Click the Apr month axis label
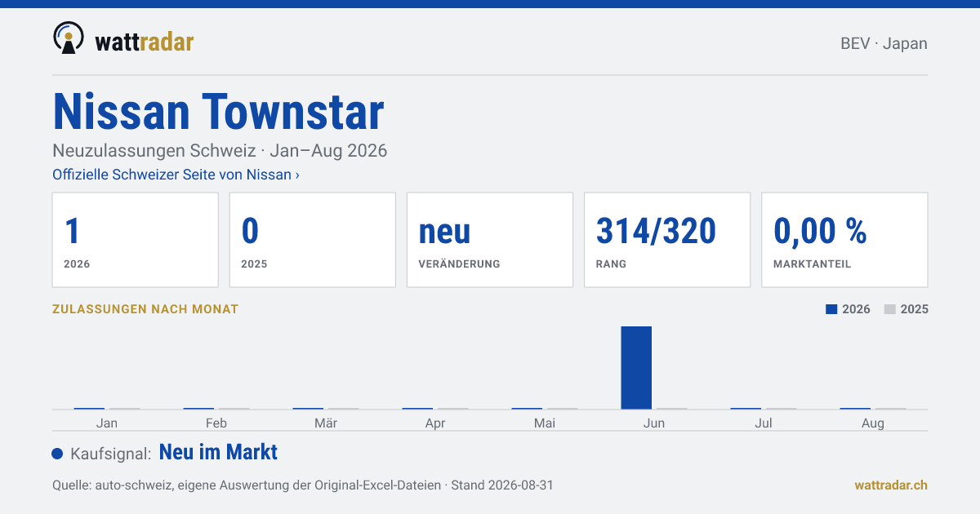 tap(435, 423)
